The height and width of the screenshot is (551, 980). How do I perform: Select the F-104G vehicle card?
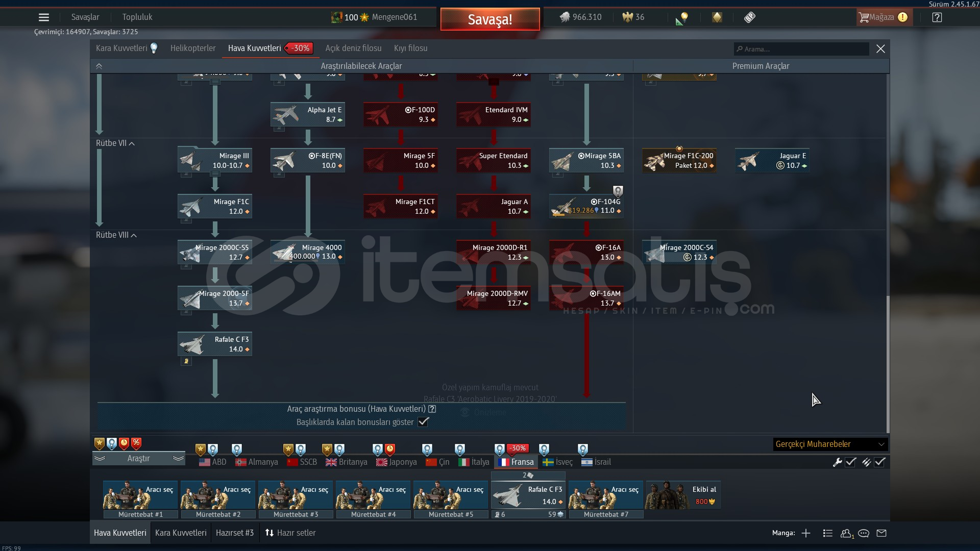[586, 207]
